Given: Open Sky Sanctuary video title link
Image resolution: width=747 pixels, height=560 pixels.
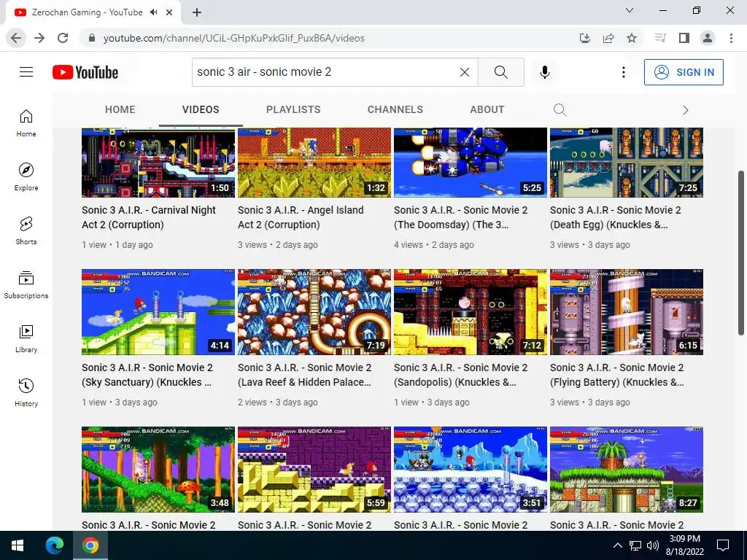Looking at the screenshot, I should point(147,375).
